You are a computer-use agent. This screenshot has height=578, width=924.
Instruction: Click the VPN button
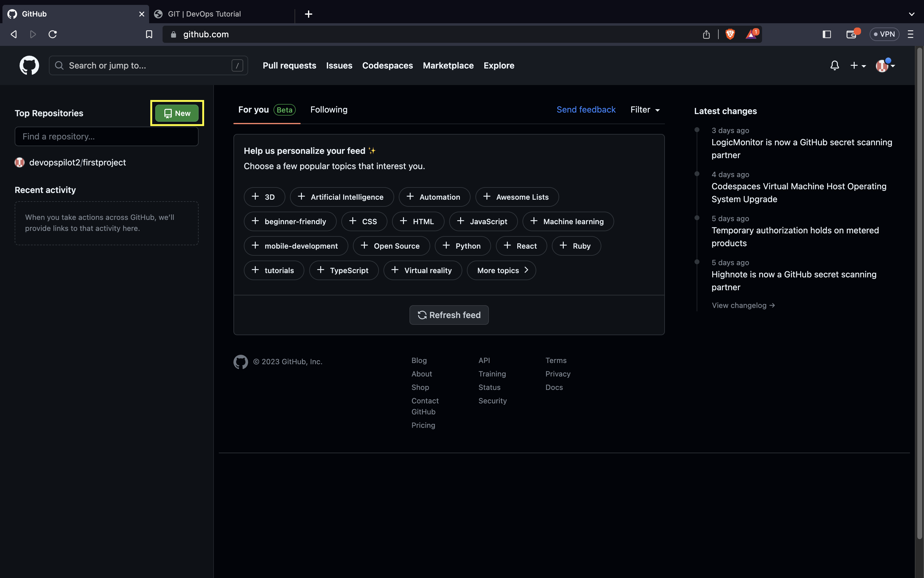tap(884, 34)
